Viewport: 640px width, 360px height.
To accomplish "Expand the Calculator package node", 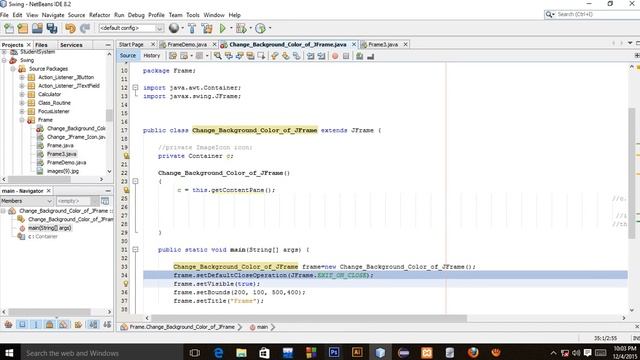I will click(x=22, y=94).
